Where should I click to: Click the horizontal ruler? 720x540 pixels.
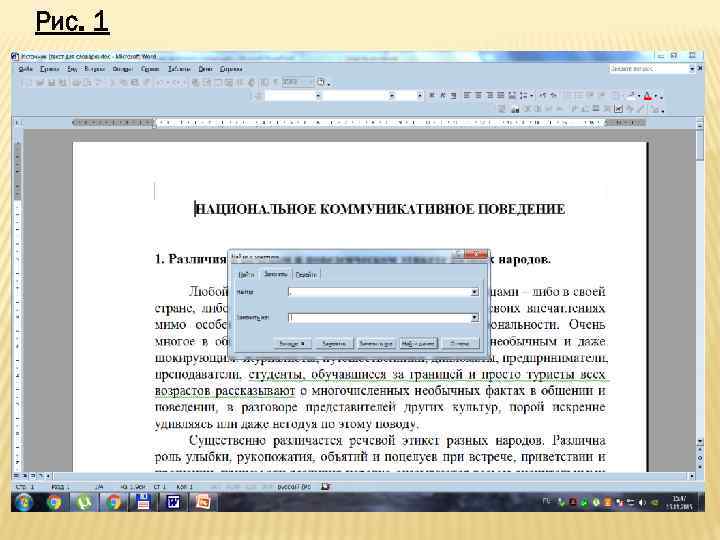(x=359, y=123)
